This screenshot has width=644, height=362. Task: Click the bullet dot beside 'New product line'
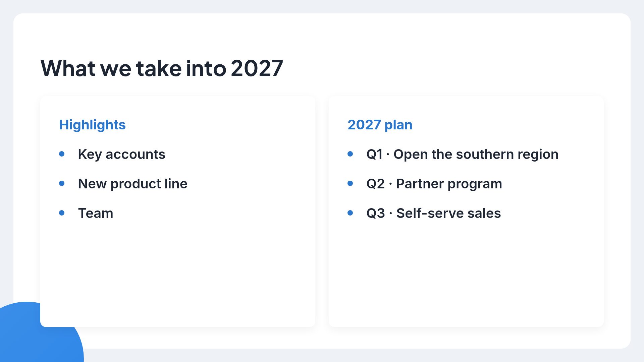pyautogui.click(x=62, y=183)
